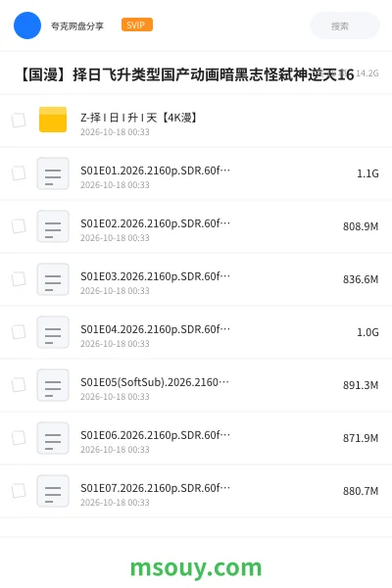
Task: Click the S01E05(SoftSub) file document icon
Action: click(x=53, y=385)
